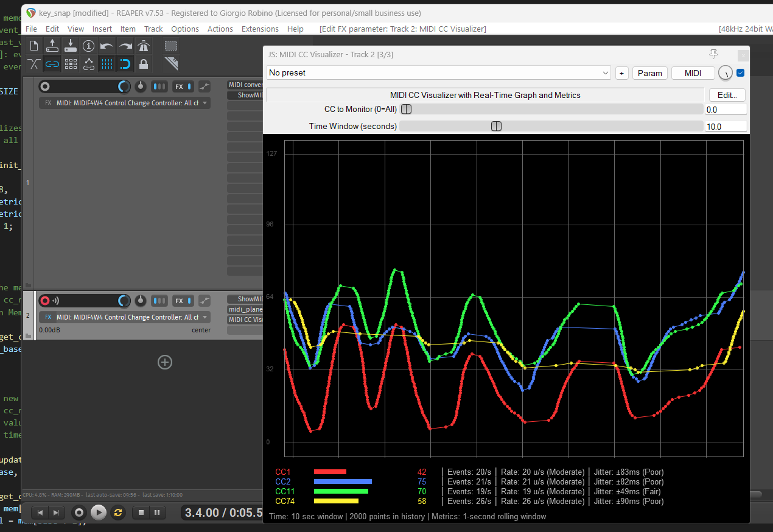773x532 pixels.
Task: Toggle the snap magnet toolbar icon
Action: 125,63
